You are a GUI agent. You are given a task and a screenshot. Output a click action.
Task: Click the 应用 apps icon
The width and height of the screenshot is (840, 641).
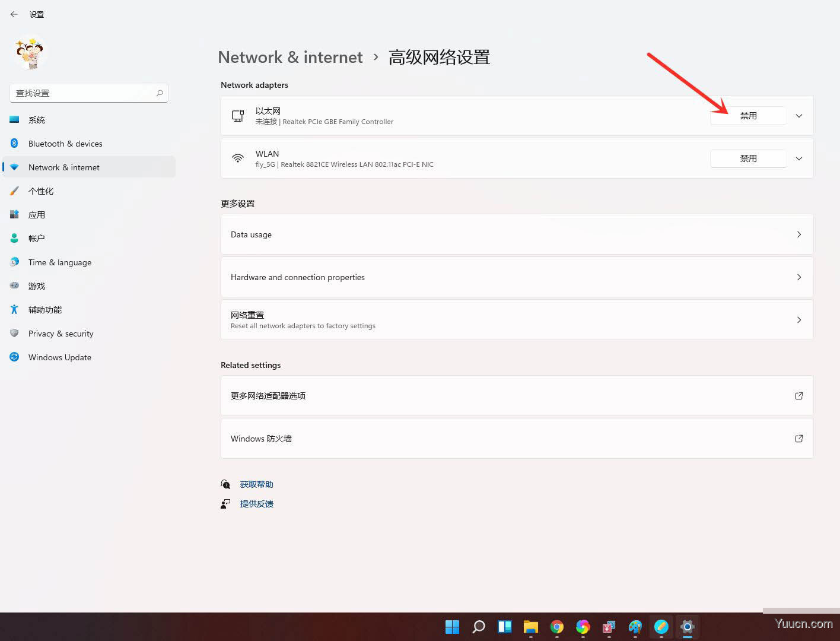point(14,214)
